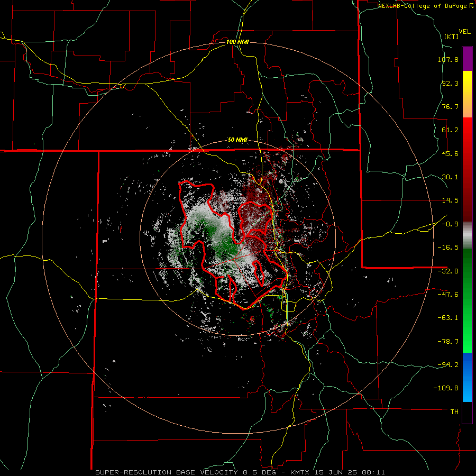Click the "15 JUN 25 00:11" timestamp

point(350,472)
